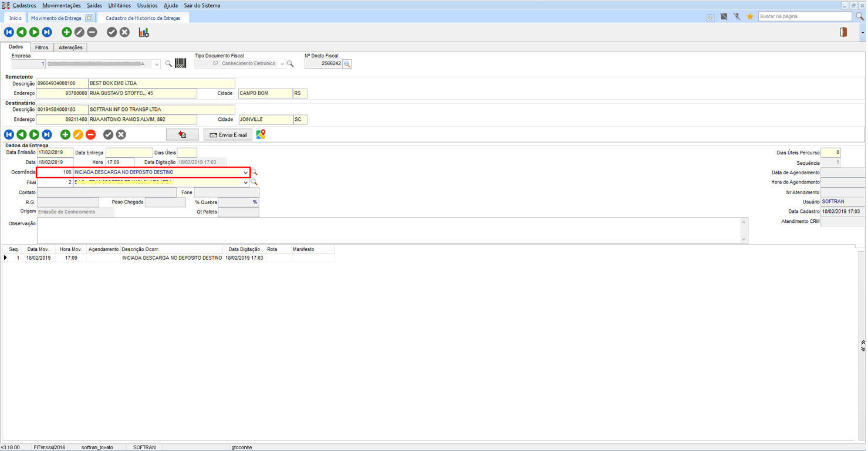Add new delivery entry with green plus
868x451 pixels.
[65, 135]
